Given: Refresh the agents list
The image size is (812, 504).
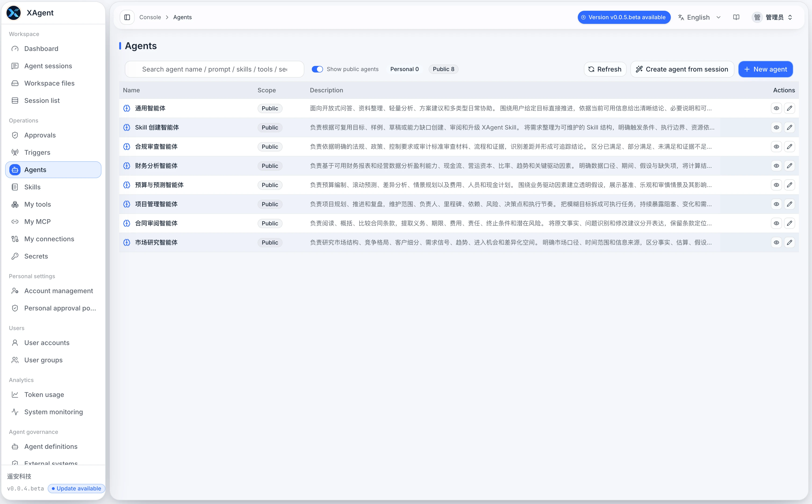Looking at the screenshot, I should (x=605, y=69).
